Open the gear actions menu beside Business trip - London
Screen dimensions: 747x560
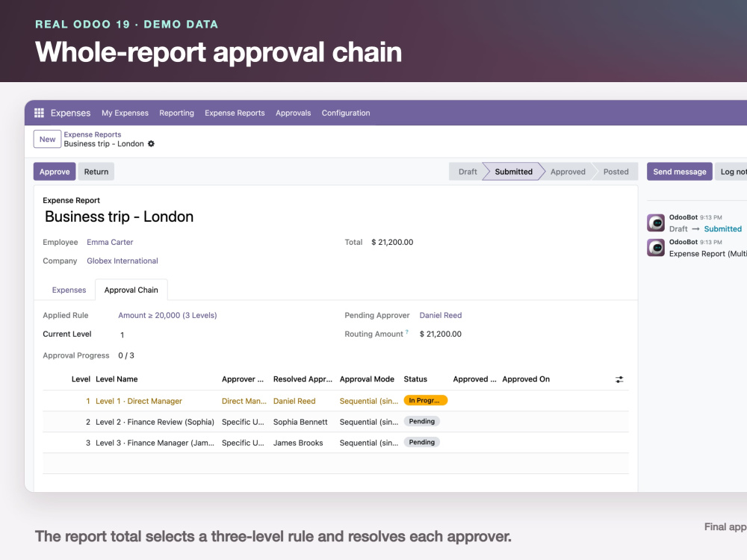[x=151, y=144]
